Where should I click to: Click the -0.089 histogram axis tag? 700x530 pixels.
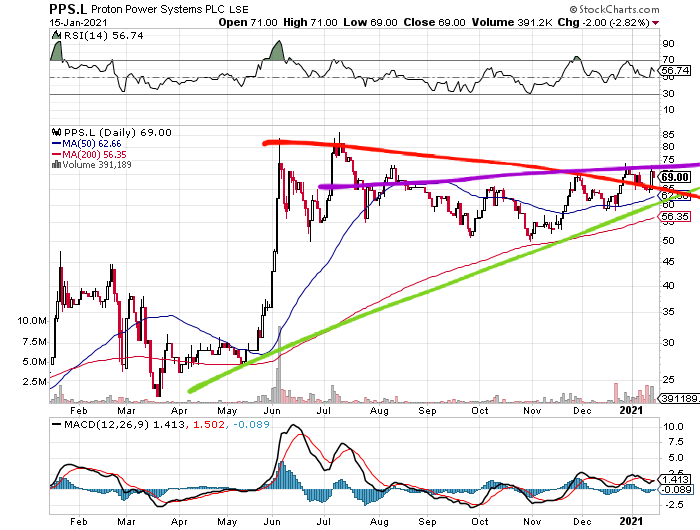pyautogui.click(x=677, y=490)
